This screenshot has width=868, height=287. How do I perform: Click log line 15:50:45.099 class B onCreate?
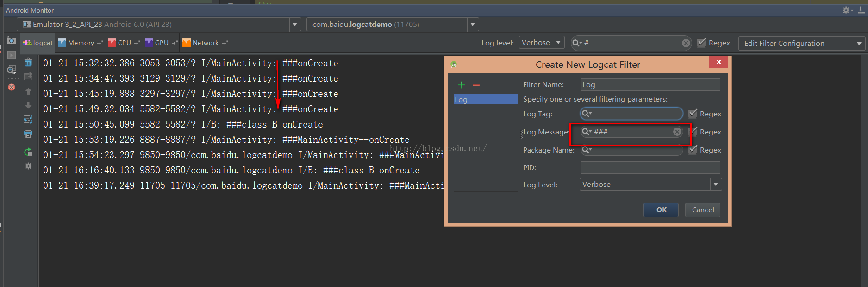pyautogui.click(x=183, y=124)
